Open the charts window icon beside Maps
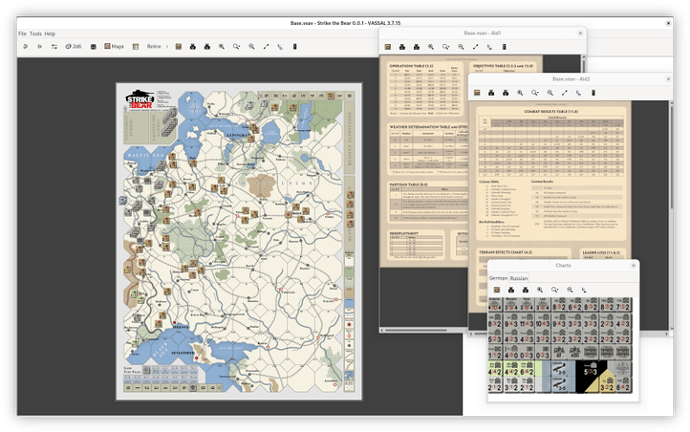This screenshot has width=690, height=432. click(136, 46)
